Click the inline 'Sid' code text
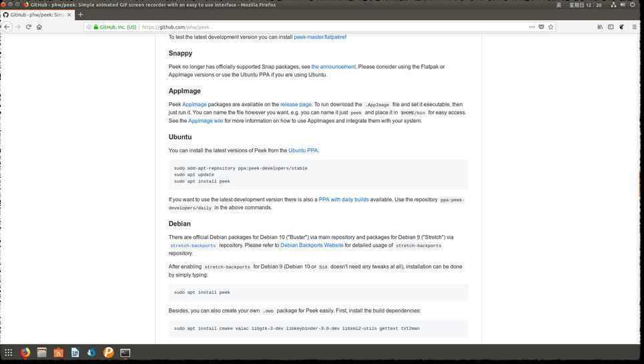The height and width of the screenshot is (364, 644). click(323, 267)
